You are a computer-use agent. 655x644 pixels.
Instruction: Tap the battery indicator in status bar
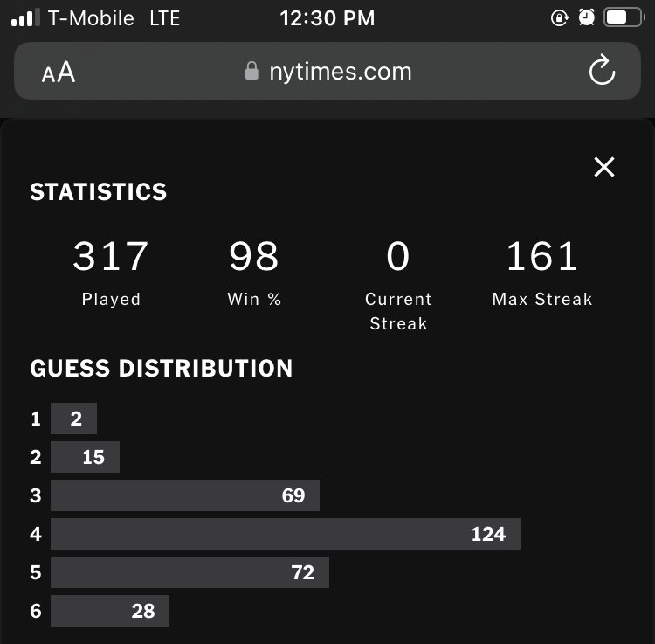click(x=624, y=18)
